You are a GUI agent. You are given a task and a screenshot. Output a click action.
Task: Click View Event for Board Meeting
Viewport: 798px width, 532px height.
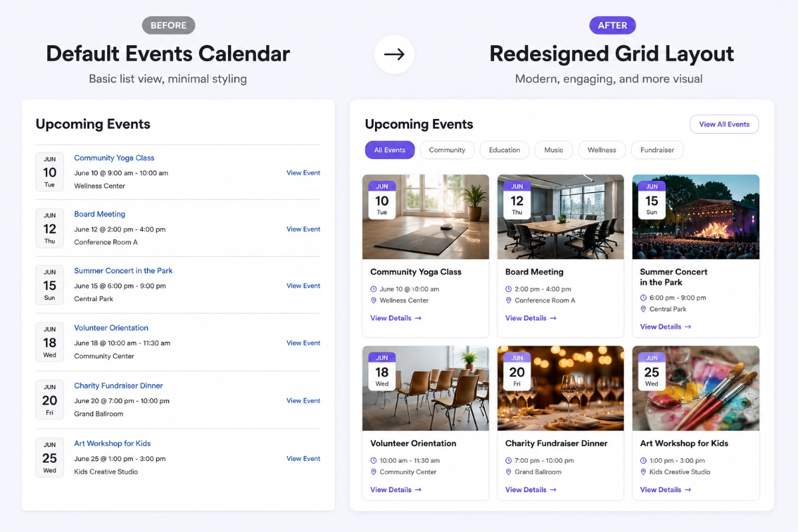point(303,229)
